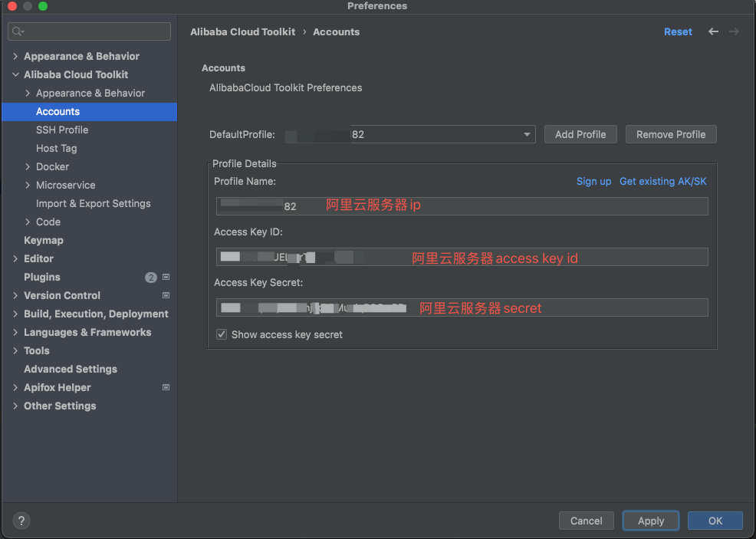Click the Reset link
Screen dimensions: 756x539
coord(678,32)
